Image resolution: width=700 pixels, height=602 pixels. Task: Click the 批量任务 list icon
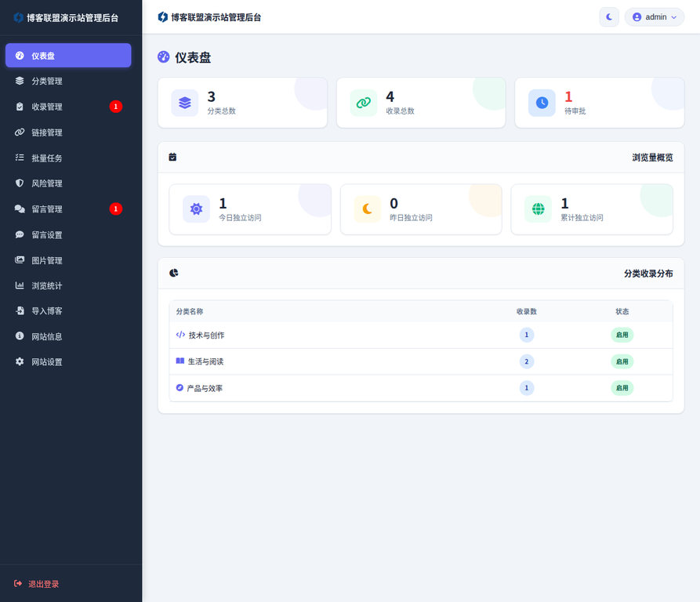point(20,158)
